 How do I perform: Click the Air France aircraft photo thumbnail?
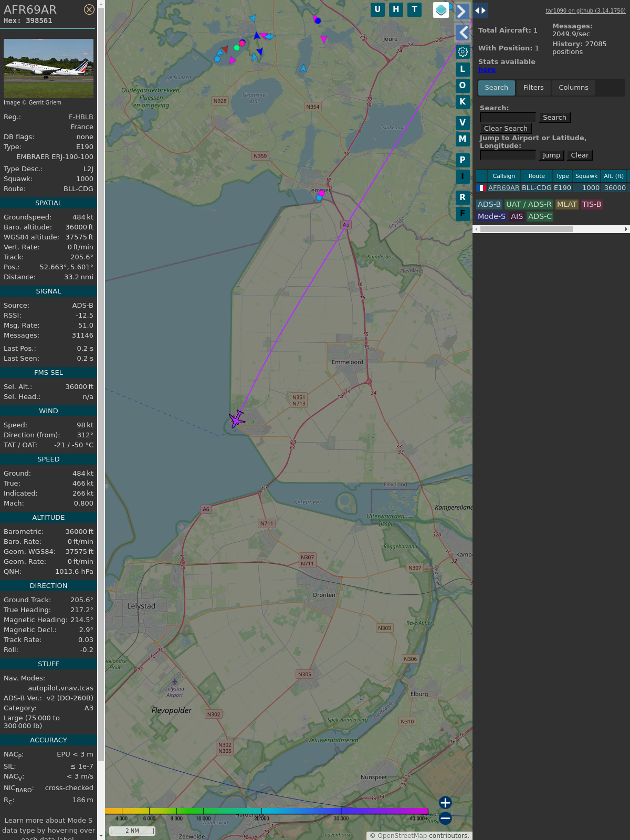pyautogui.click(x=48, y=68)
